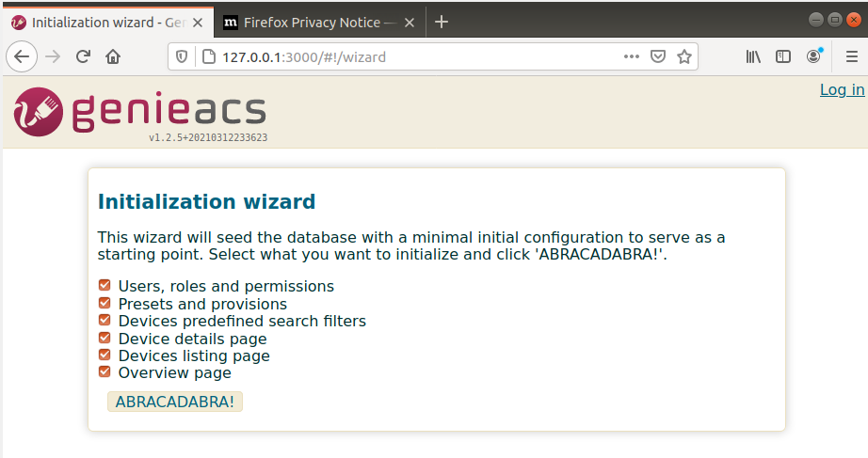This screenshot has height=458, width=868.
Task: Toggle Presets and provisions checkbox
Action: pyautogui.click(x=104, y=303)
